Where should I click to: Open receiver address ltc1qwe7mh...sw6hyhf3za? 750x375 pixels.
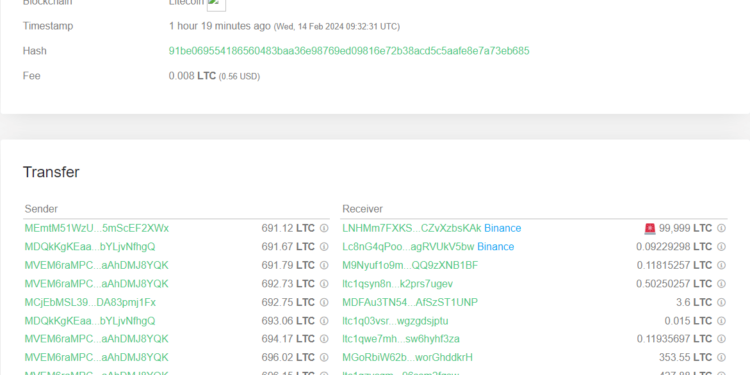(x=401, y=339)
